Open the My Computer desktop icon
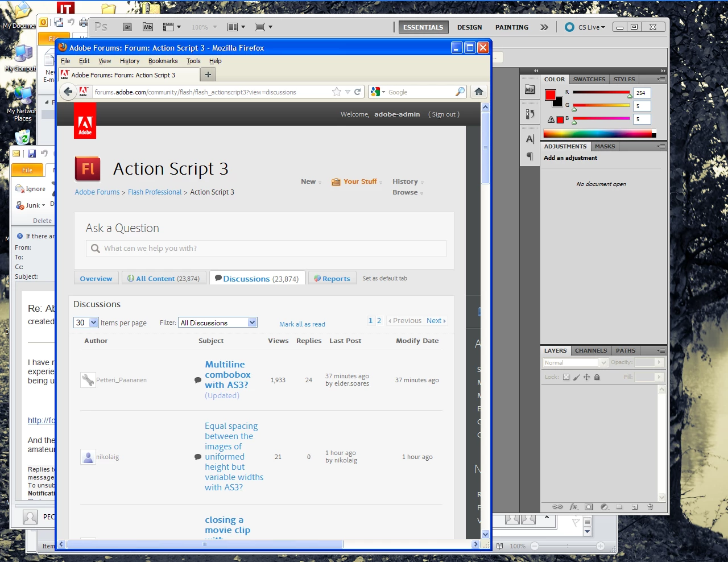The width and height of the screenshot is (728, 562). click(23, 57)
